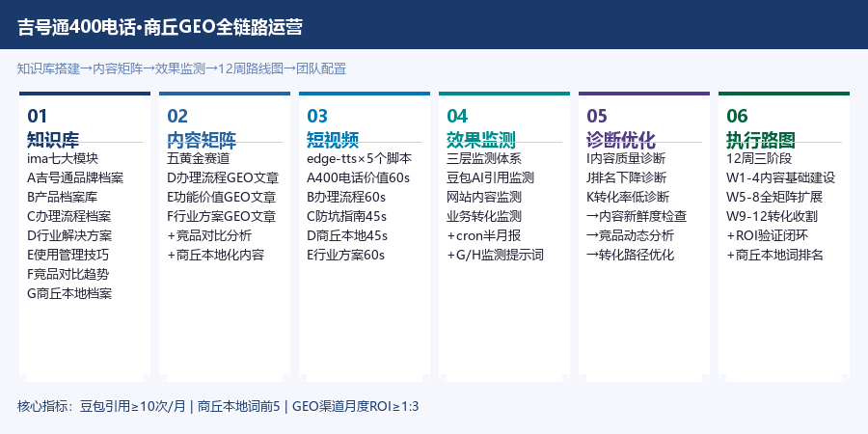The width and height of the screenshot is (868, 434).
Task: Click +商丘本地词排名
Action: pyautogui.click(x=775, y=255)
